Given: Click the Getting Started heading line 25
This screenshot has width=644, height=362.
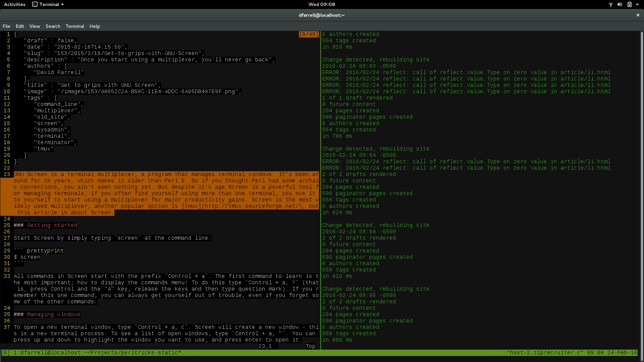Looking at the screenshot, I should point(46,225).
